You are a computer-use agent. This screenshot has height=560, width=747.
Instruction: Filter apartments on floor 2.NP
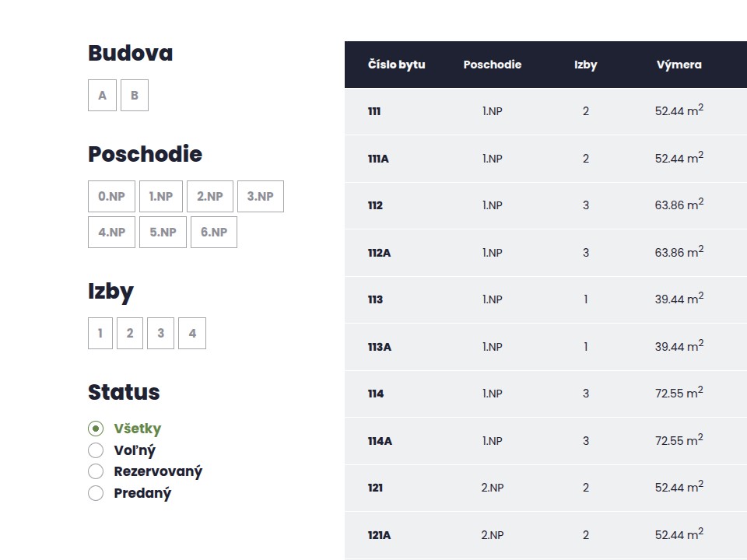[x=210, y=196]
